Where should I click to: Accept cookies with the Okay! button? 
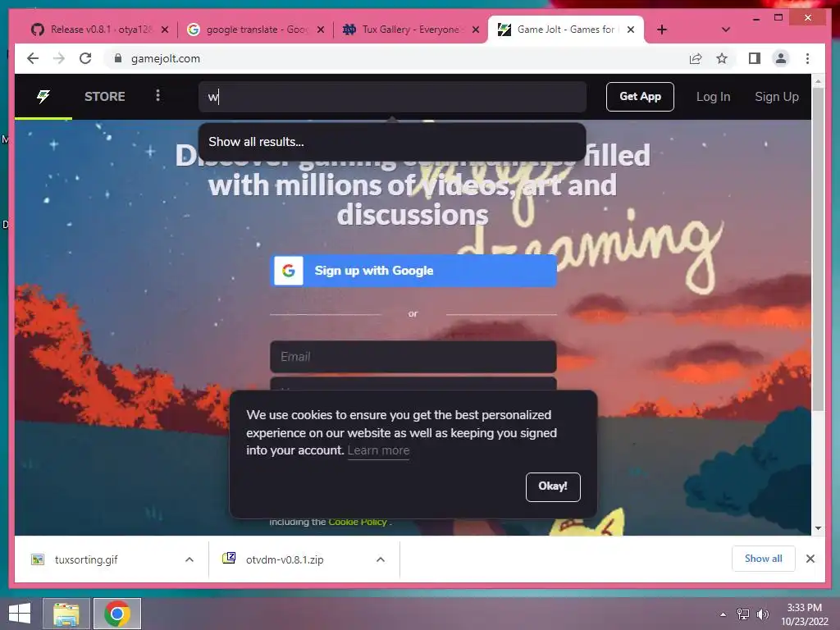(x=553, y=486)
